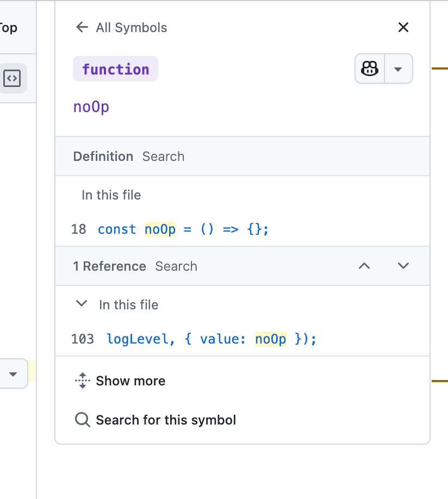Click Search for this symbol
Screen dimensions: 448x499
coord(166,420)
